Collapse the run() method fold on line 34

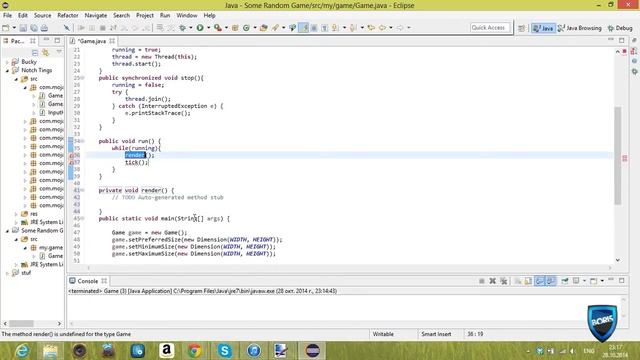(82, 141)
